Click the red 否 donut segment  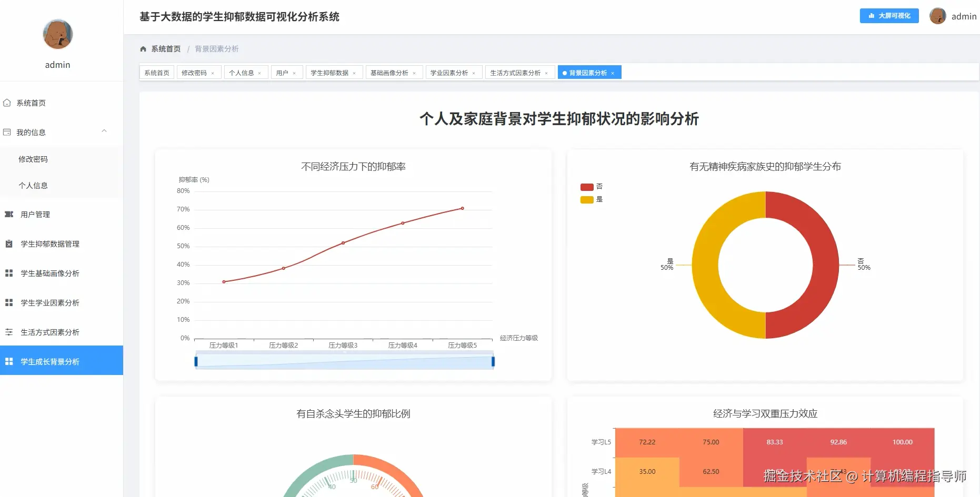point(826,265)
